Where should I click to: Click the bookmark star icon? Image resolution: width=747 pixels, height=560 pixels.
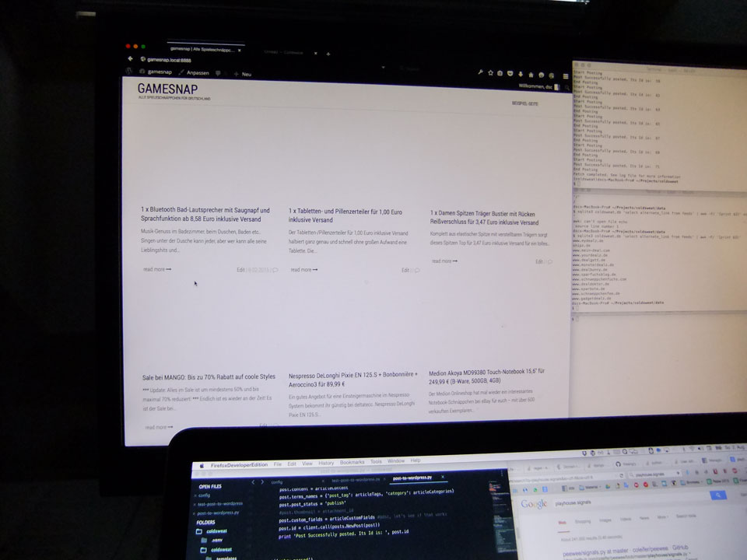(x=490, y=72)
